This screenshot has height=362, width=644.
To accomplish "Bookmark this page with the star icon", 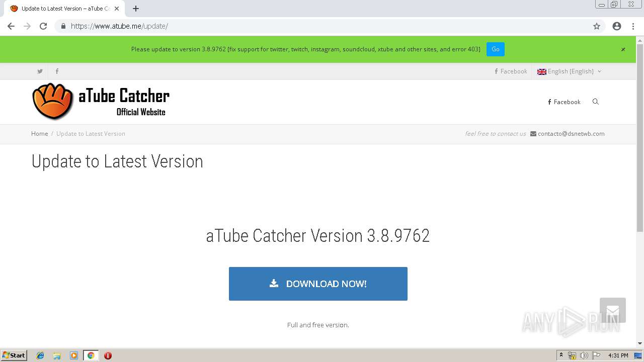I will (x=597, y=26).
